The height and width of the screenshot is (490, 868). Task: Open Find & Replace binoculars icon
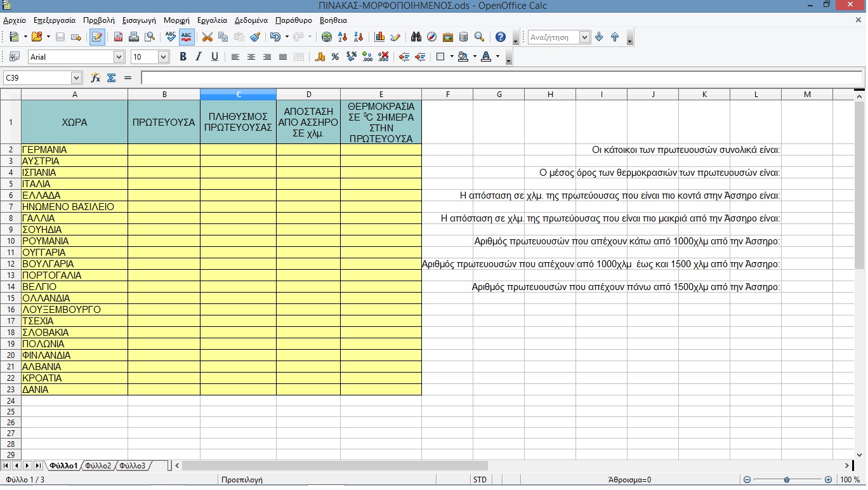click(416, 37)
